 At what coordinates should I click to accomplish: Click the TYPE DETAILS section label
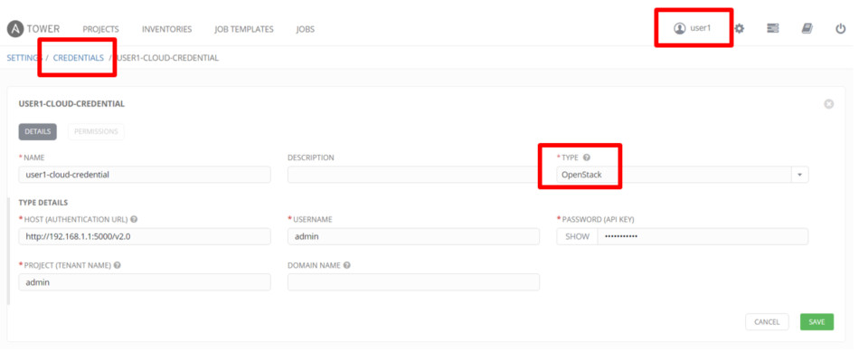pos(43,203)
